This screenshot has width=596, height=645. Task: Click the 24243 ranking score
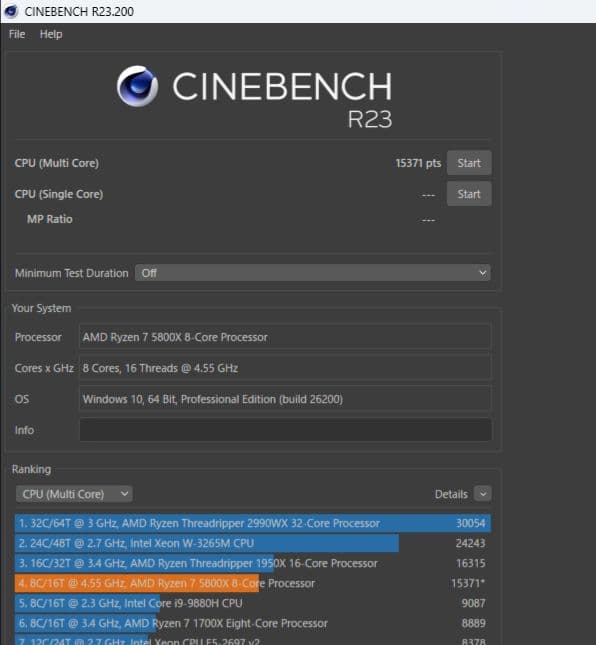[x=471, y=543]
